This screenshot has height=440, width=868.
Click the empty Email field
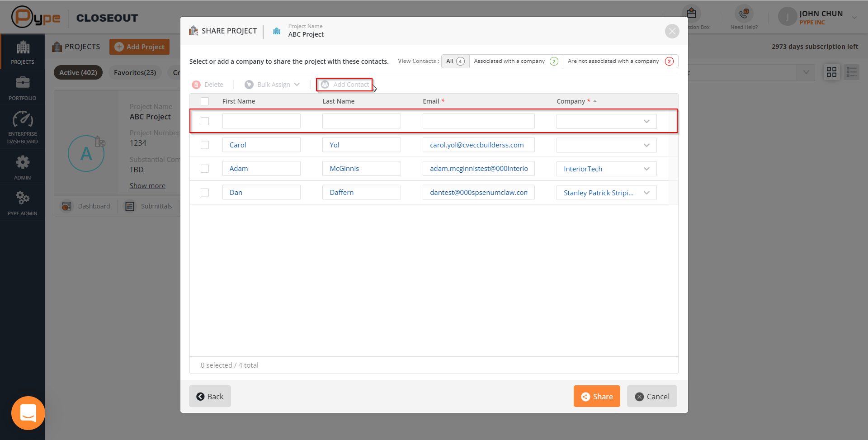(479, 121)
